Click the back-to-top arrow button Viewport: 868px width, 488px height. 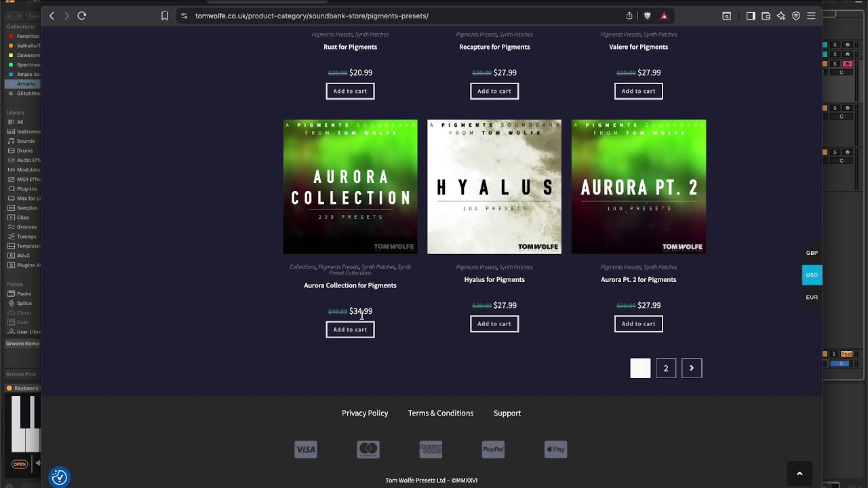pos(800,474)
